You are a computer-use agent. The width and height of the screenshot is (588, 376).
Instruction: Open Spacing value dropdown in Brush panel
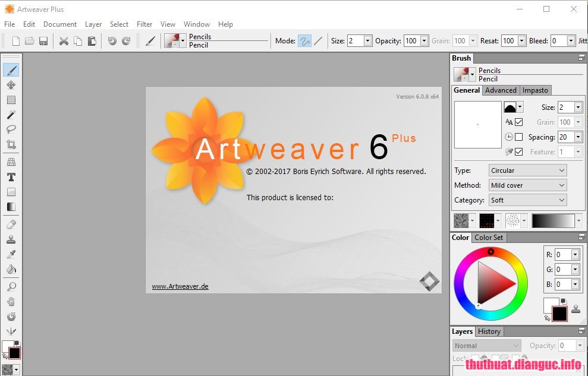coord(578,137)
